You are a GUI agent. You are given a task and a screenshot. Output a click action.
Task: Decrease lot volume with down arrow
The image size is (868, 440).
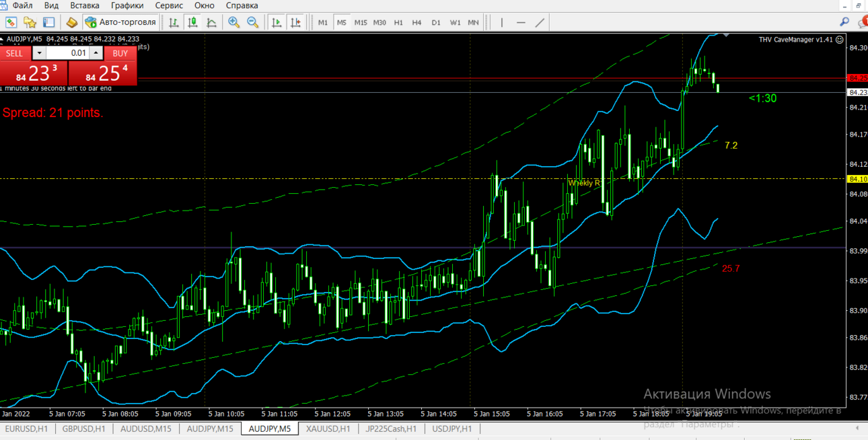pos(39,53)
